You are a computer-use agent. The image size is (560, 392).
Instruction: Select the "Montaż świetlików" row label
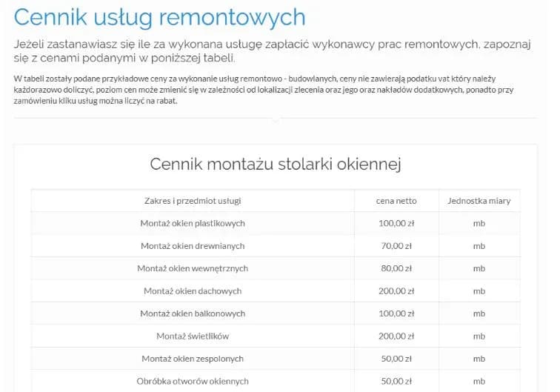coord(193,336)
